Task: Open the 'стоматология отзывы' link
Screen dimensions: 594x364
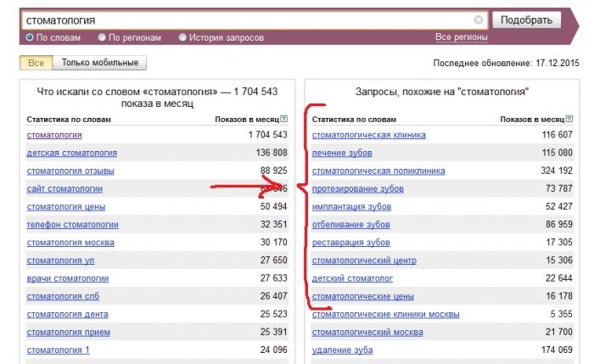Action: (70, 171)
